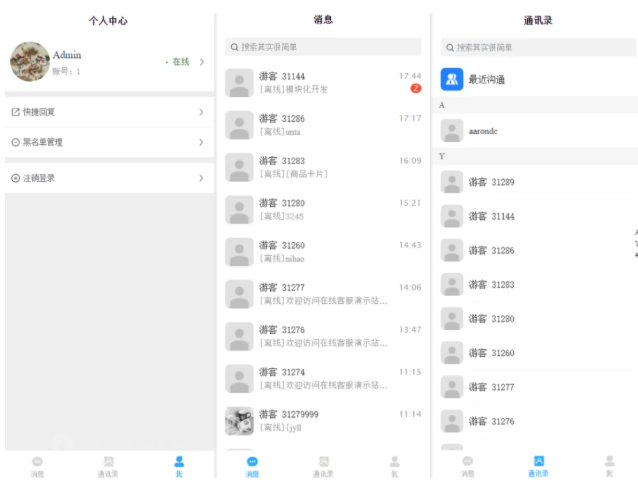The height and width of the screenshot is (488, 638).
Task: Select the 注销登录 menu entry text
Action: click(x=39, y=178)
